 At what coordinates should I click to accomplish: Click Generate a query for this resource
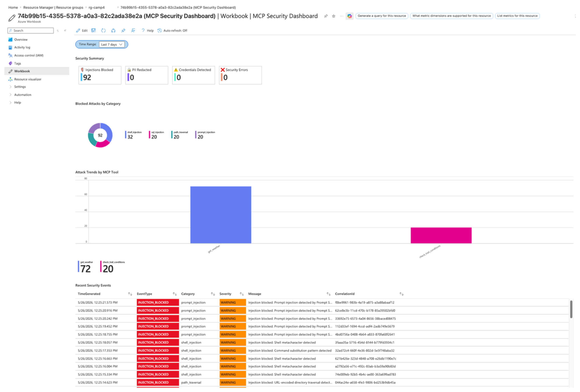click(382, 16)
